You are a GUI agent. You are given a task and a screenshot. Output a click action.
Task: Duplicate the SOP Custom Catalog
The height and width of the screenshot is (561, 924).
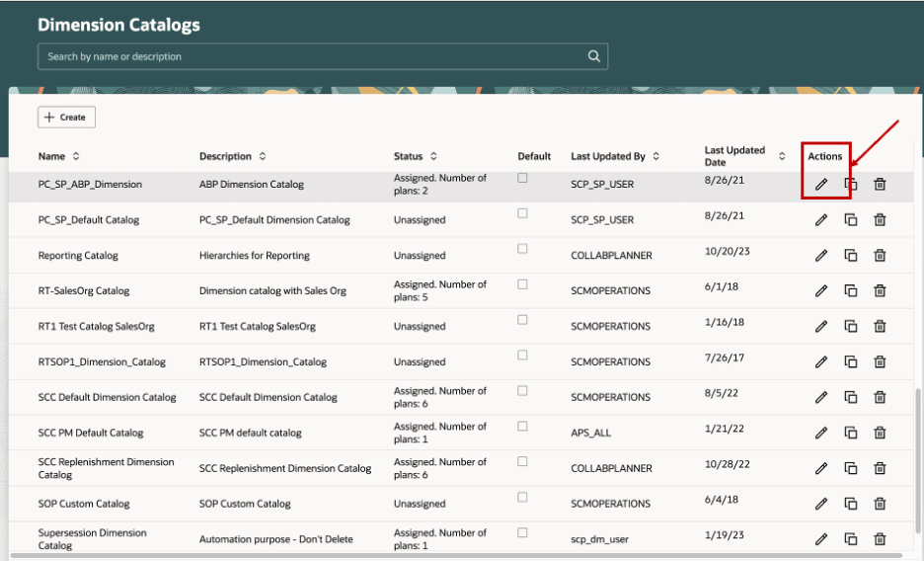coord(850,504)
